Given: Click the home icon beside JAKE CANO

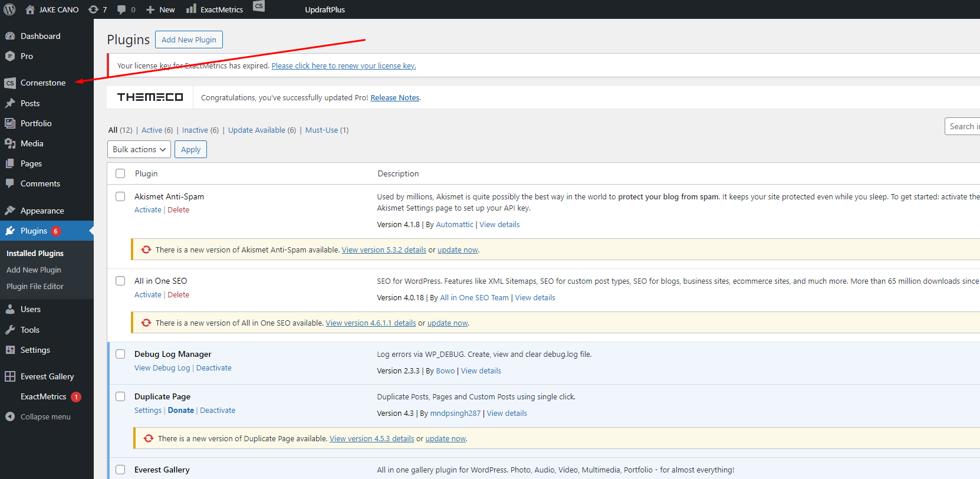Looking at the screenshot, I should point(30,9).
